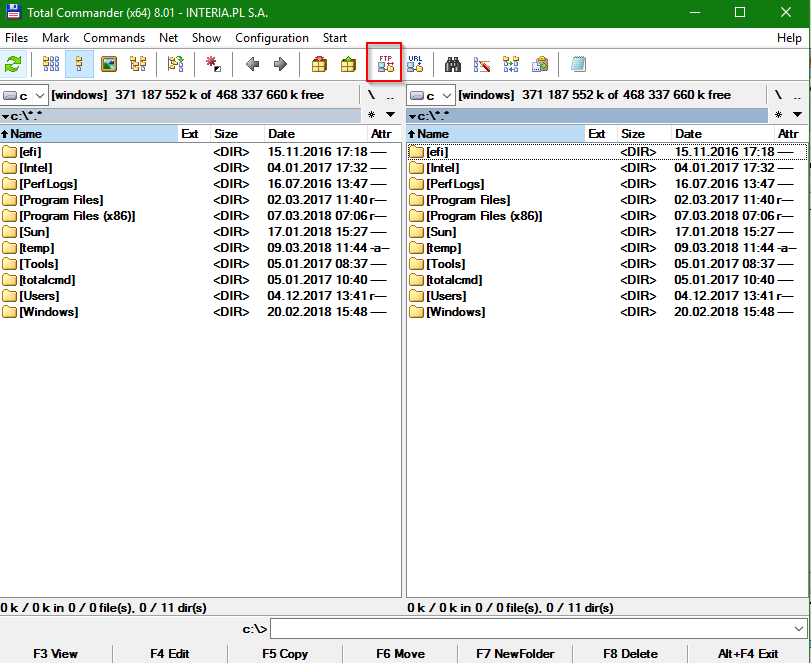This screenshot has height=663, width=811.
Task: Go back with the left arrow icon
Action: coord(252,64)
